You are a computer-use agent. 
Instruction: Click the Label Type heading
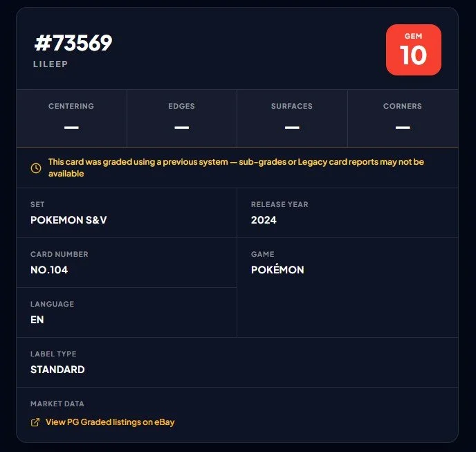pos(53,354)
